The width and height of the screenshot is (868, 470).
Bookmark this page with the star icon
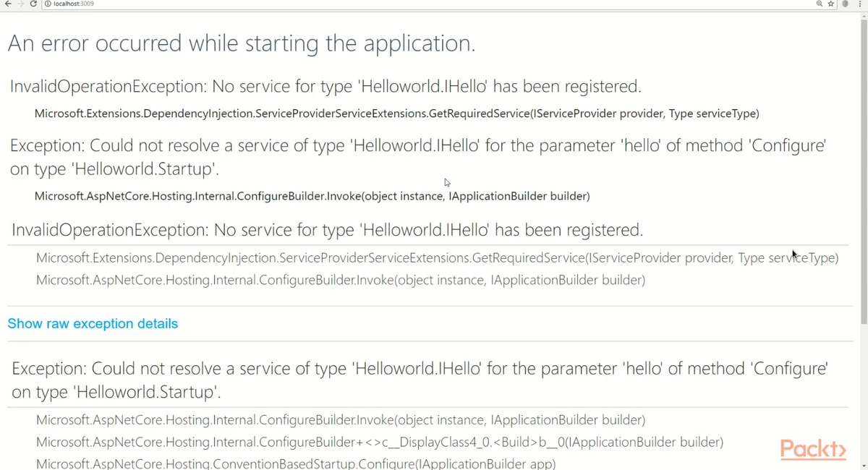pos(831,4)
